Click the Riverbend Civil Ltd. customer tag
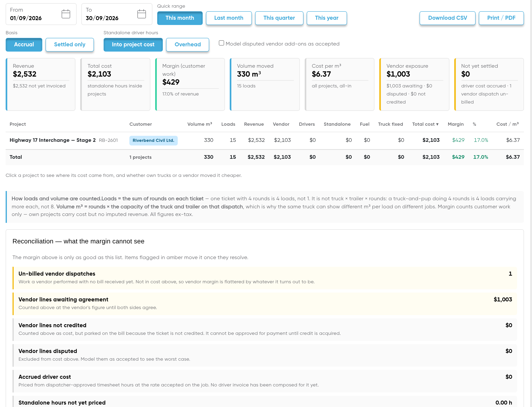Screen dimensions: 532x407 click(x=153, y=140)
